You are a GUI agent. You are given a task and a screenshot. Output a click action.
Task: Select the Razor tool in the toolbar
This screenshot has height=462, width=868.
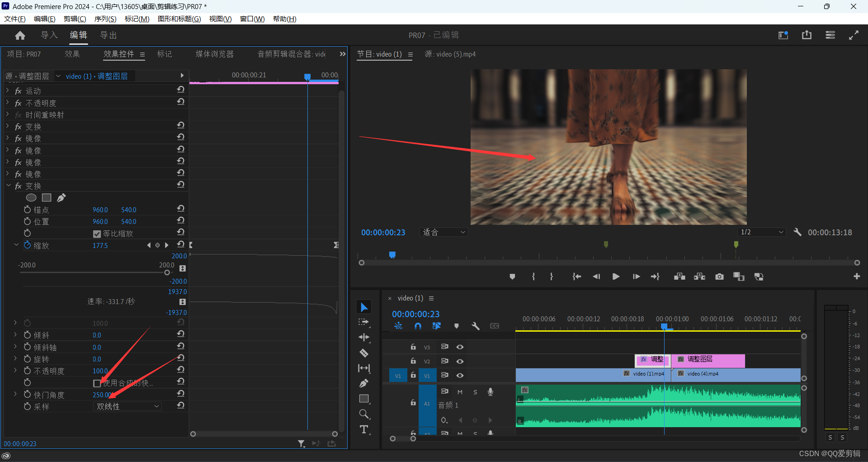tap(364, 353)
